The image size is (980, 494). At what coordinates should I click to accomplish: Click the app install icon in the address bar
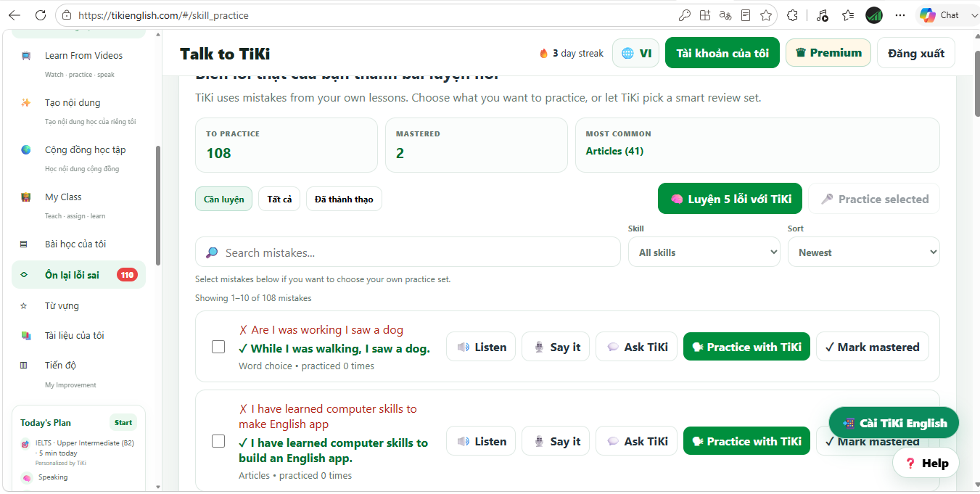pos(705,15)
